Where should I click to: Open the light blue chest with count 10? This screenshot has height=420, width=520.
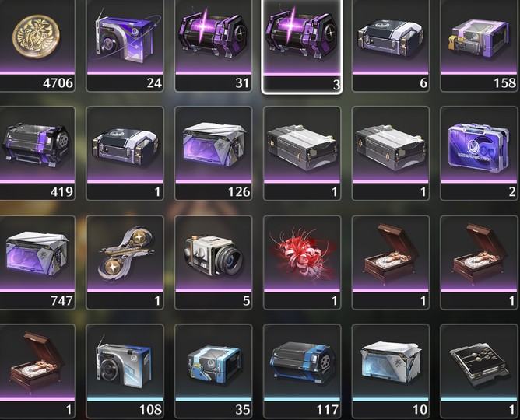click(390, 372)
